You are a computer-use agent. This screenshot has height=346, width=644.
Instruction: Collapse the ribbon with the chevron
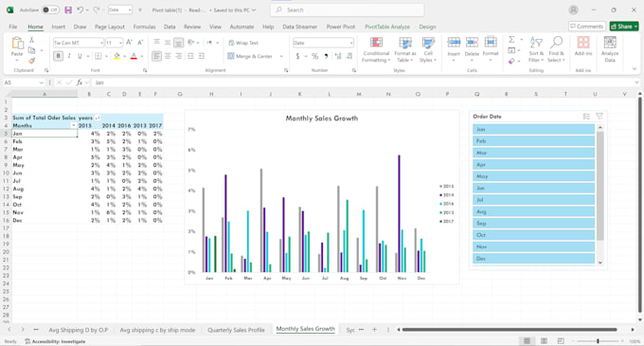pos(635,69)
